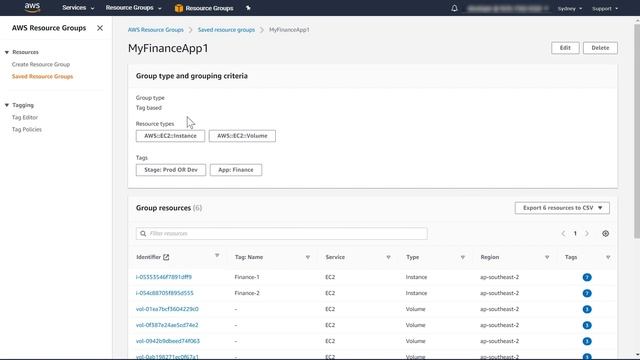Click the Finance-2 tag name cell

click(x=247, y=293)
